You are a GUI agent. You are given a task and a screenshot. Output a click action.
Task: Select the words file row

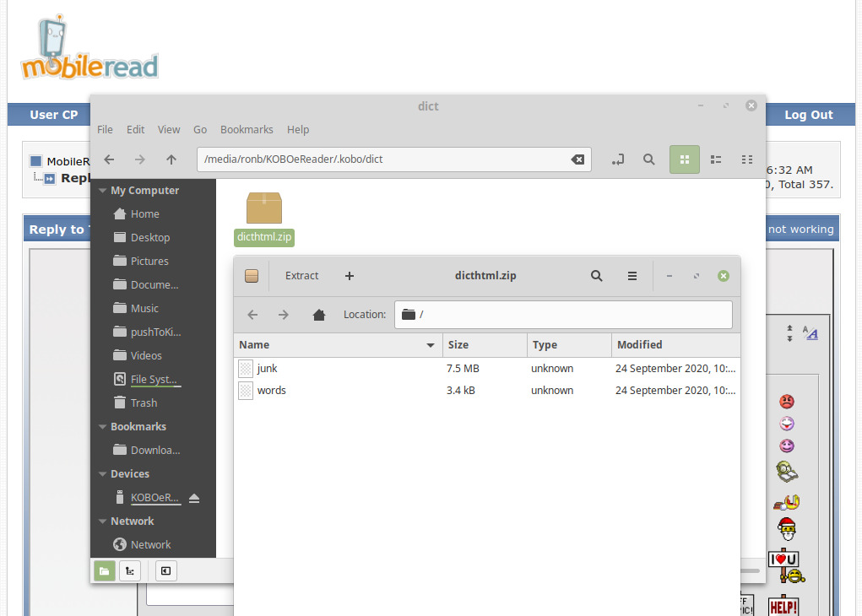[487, 391]
